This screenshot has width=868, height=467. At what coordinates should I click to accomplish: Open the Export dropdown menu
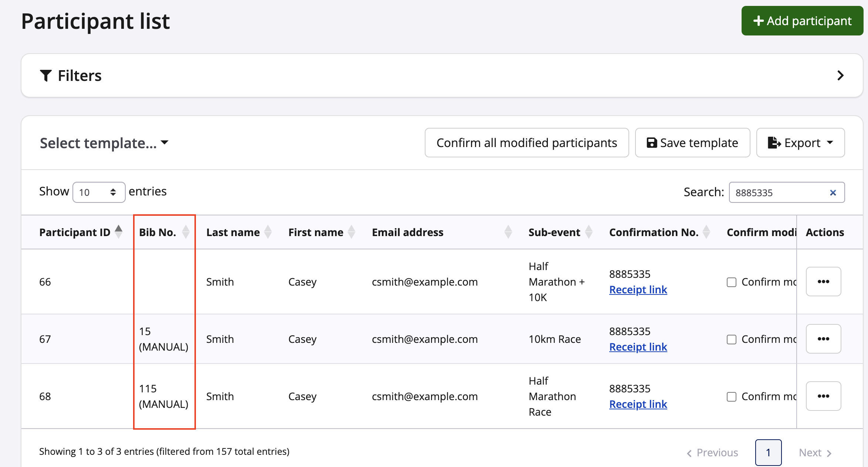pyautogui.click(x=800, y=143)
